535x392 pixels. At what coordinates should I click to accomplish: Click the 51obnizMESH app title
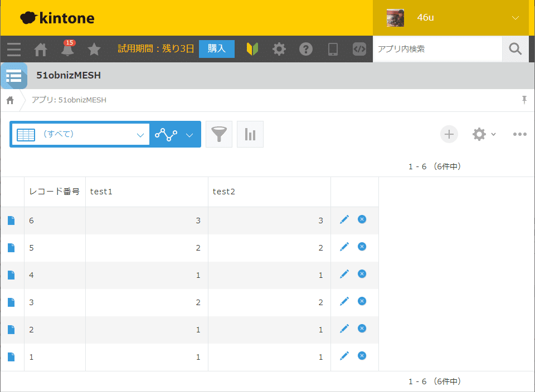[69, 75]
